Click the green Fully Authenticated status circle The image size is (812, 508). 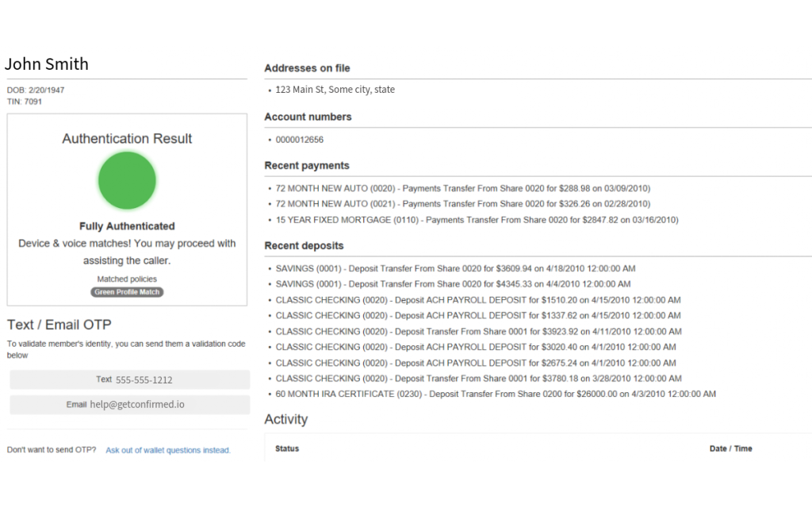pyautogui.click(x=126, y=181)
